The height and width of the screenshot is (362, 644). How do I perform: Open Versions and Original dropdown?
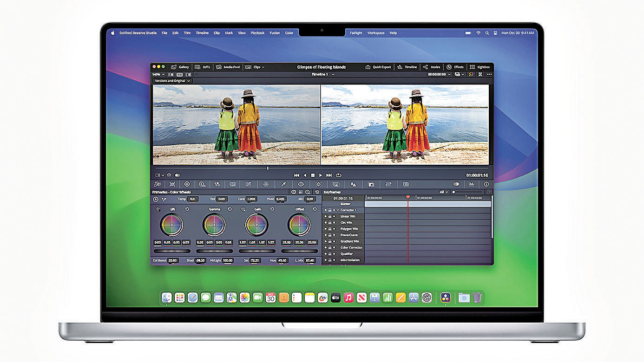click(172, 81)
